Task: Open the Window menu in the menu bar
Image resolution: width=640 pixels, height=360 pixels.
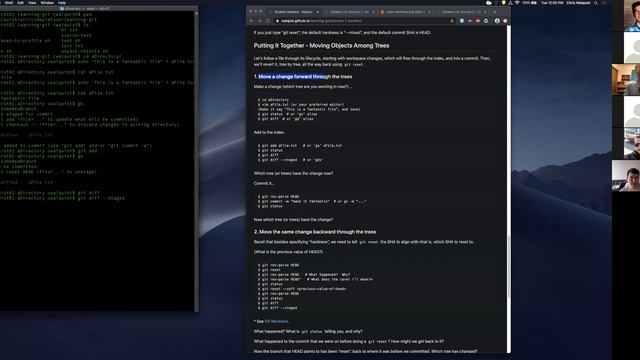Action: tap(47, 3)
